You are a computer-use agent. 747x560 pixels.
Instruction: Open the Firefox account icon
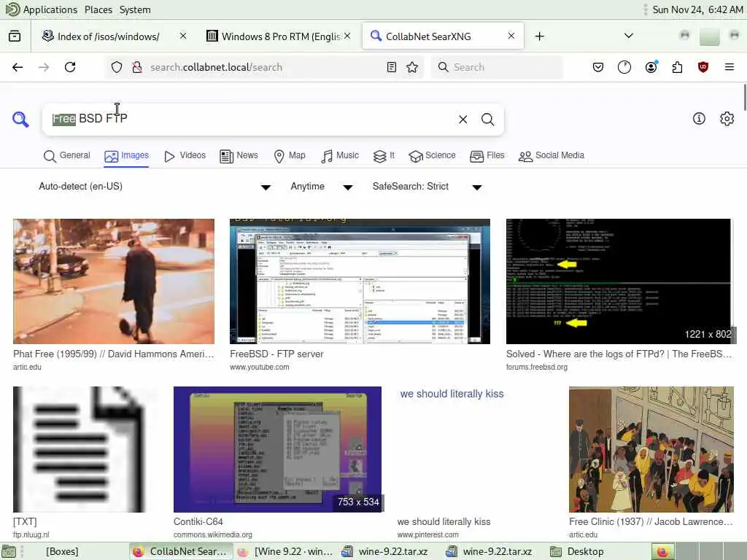pos(651,67)
